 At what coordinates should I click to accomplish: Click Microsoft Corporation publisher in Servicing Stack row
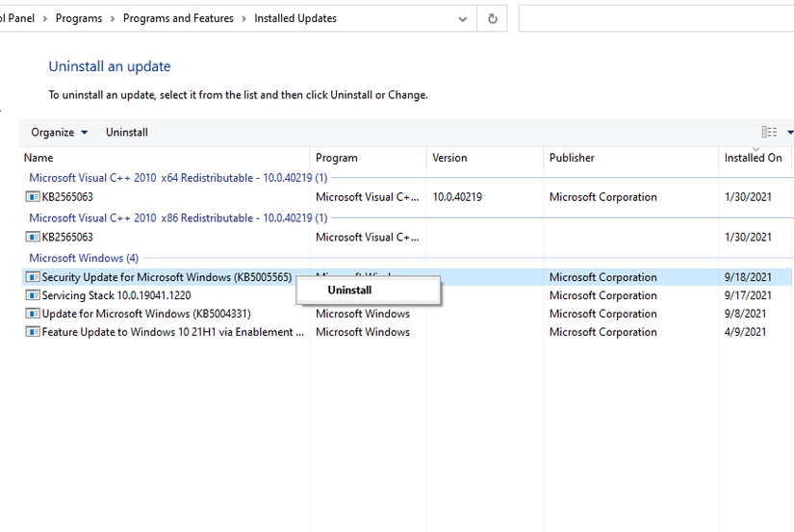(x=602, y=295)
